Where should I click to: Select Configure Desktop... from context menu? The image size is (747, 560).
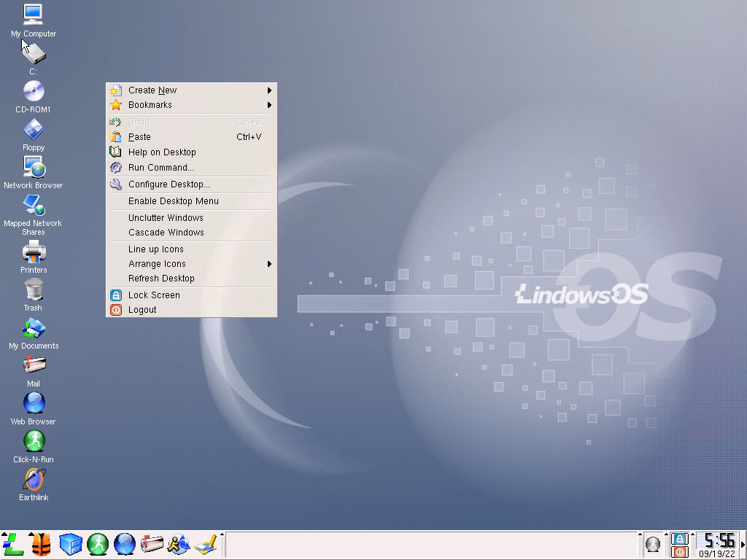tap(169, 184)
